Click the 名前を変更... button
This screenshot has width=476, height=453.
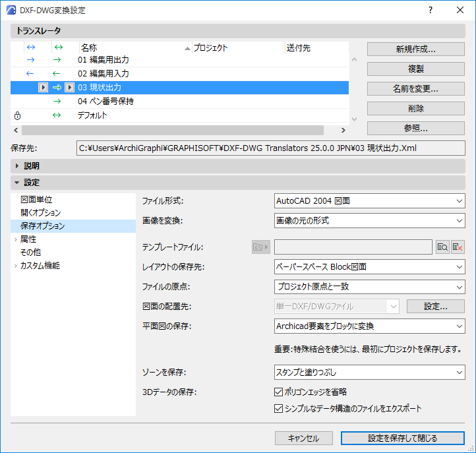coord(415,88)
